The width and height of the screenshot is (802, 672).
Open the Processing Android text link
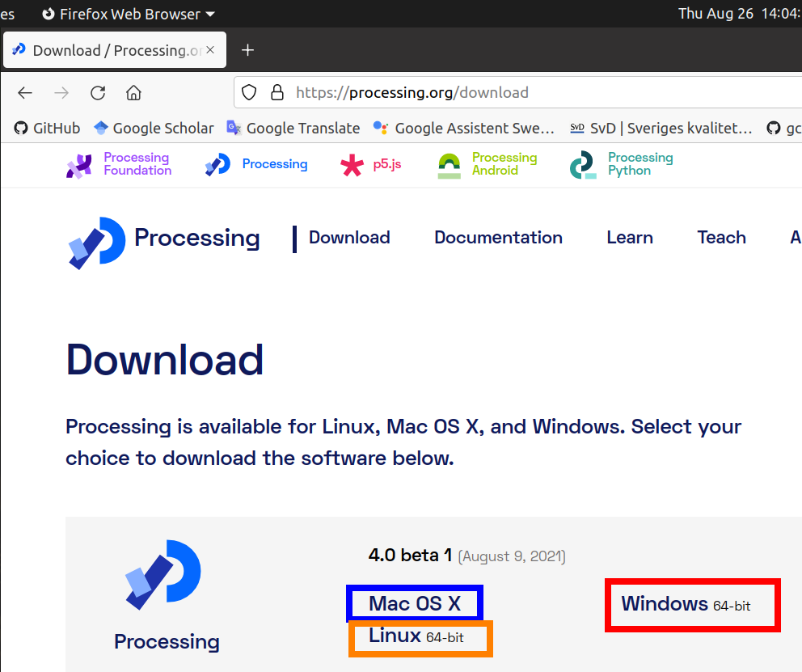click(504, 164)
